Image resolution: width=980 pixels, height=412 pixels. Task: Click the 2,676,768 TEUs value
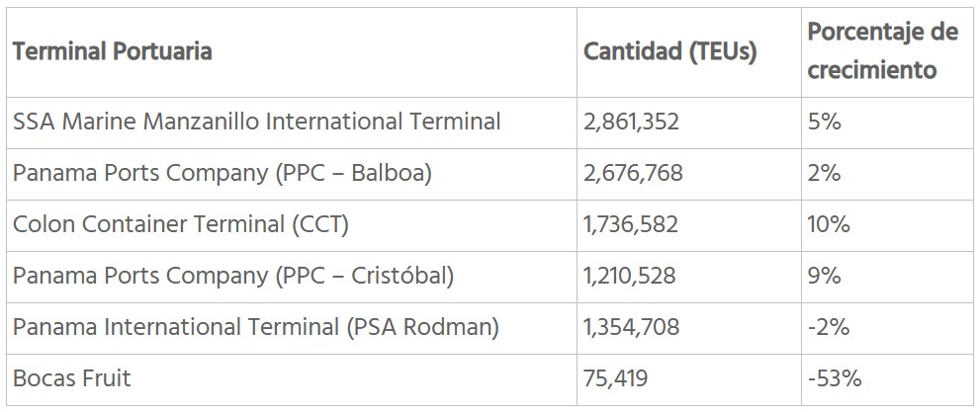[633, 173]
